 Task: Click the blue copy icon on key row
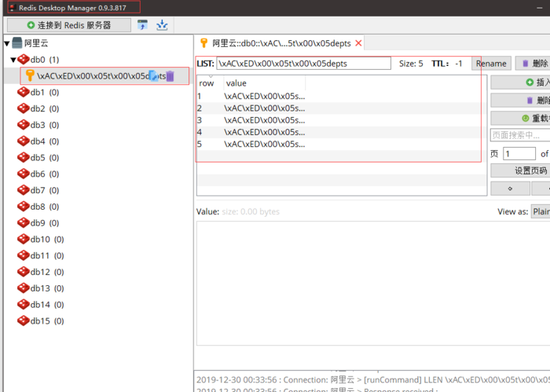pyautogui.click(x=154, y=75)
